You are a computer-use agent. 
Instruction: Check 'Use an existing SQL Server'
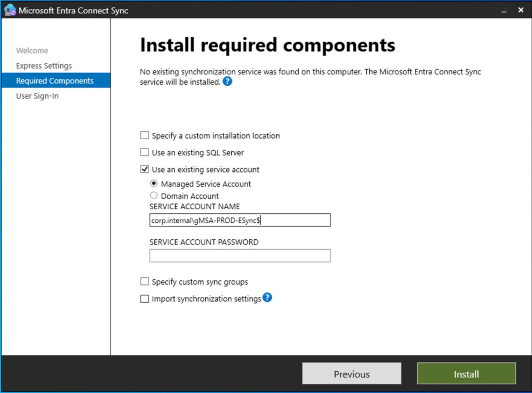click(x=145, y=153)
